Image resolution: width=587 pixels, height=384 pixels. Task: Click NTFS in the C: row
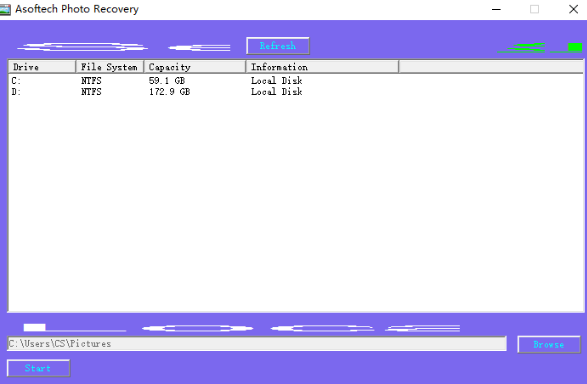(91, 80)
